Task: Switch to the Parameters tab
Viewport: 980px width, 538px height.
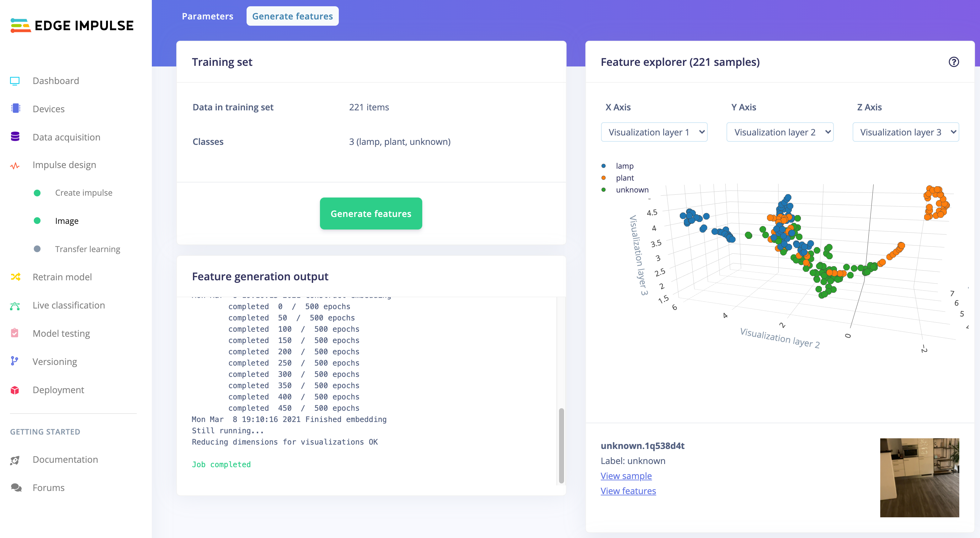Action: point(207,16)
